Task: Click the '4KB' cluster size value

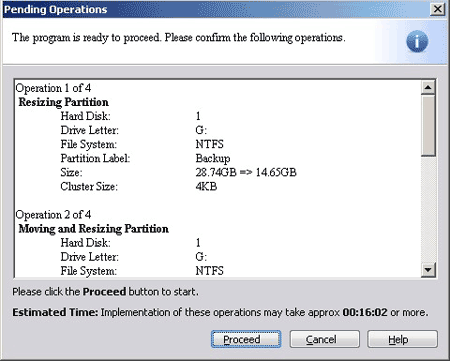Action: (206, 186)
